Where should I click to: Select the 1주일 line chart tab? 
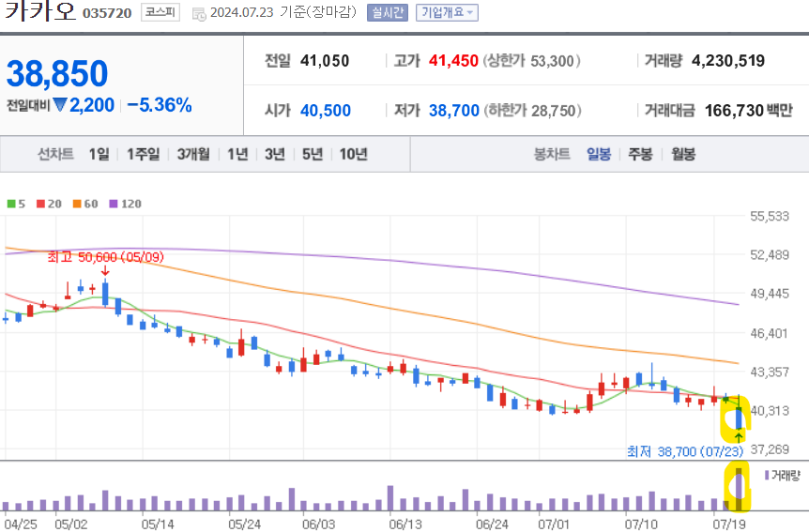[x=143, y=154]
